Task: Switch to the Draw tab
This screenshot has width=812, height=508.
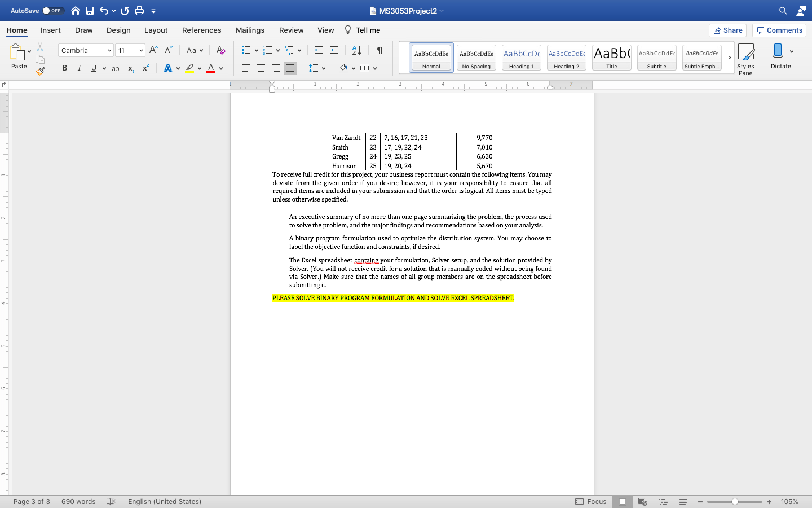Action: [84, 30]
